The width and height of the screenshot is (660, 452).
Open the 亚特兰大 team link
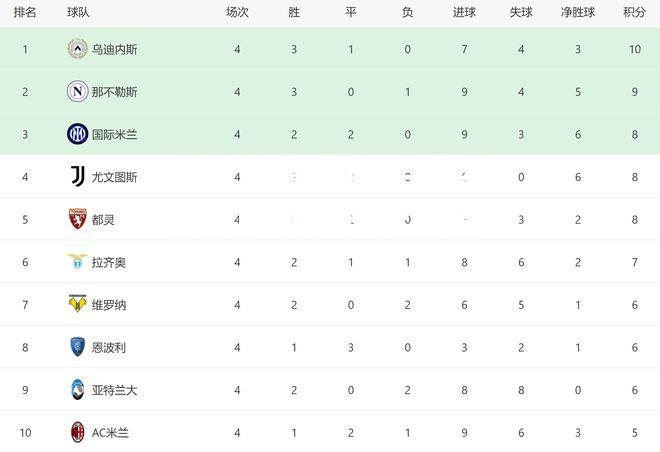(114, 390)
